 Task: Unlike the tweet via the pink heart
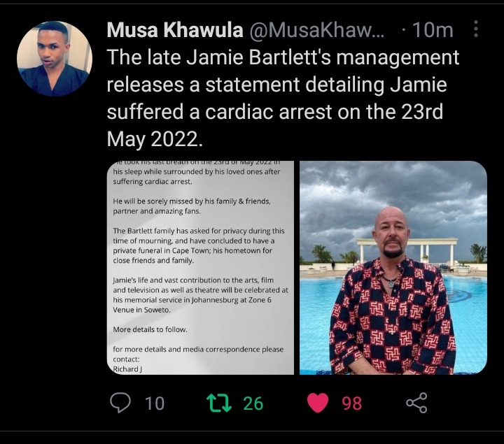(x=318, y=403)
